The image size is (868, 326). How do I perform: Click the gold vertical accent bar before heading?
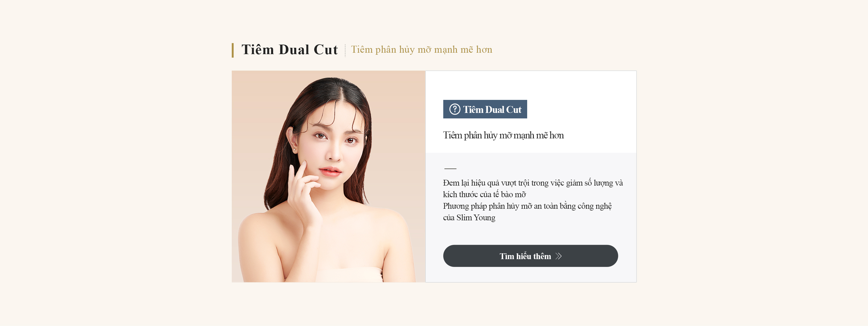pos(233,50)
